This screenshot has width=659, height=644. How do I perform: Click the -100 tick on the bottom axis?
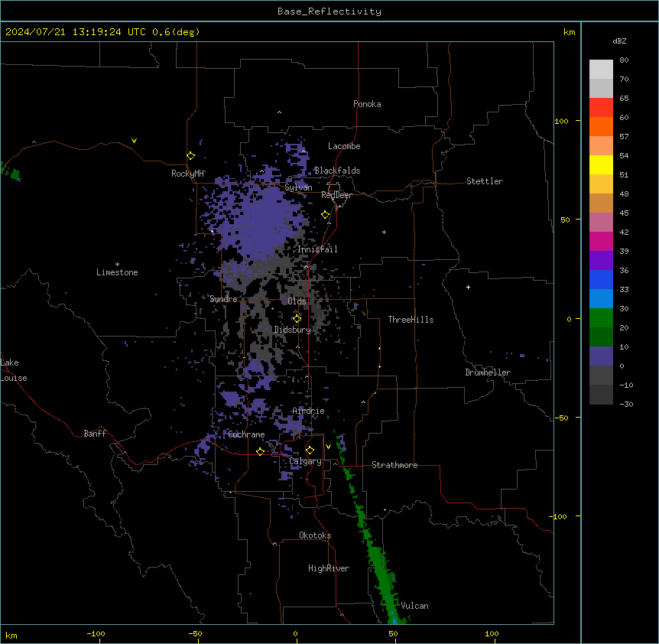(x=96, y=634)
